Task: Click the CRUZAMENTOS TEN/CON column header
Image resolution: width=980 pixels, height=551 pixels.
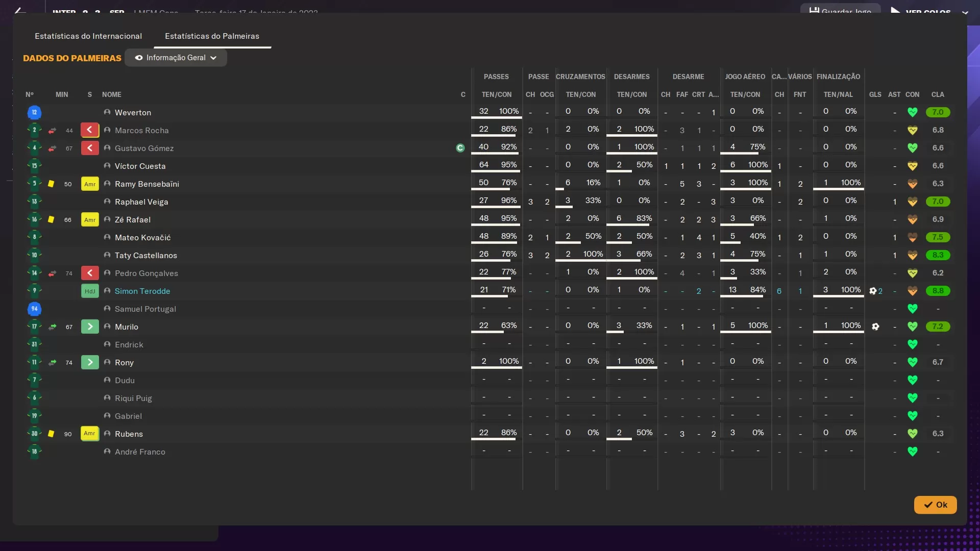Action: 580,94
